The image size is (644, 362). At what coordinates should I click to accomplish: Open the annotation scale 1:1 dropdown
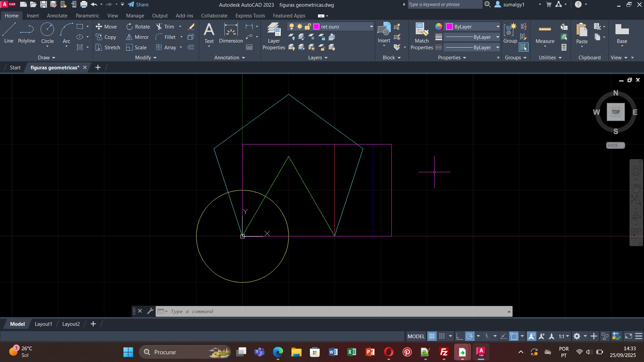point(564,336)
